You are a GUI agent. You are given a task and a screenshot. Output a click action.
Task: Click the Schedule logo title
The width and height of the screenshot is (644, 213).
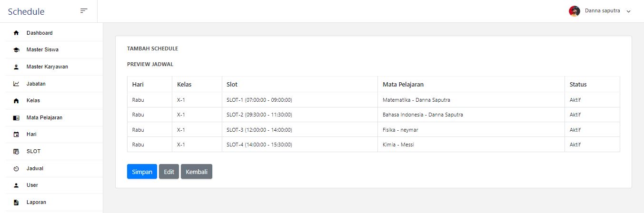(x=26, y=11)
